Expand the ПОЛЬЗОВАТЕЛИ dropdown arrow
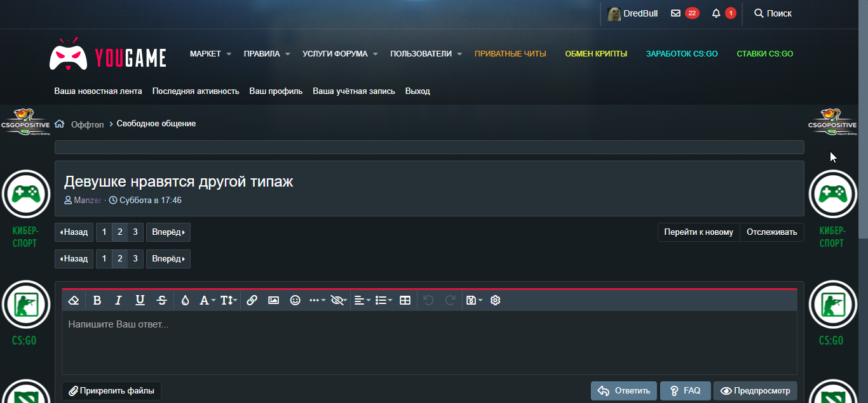868x403 pixels. coord(459,54)
